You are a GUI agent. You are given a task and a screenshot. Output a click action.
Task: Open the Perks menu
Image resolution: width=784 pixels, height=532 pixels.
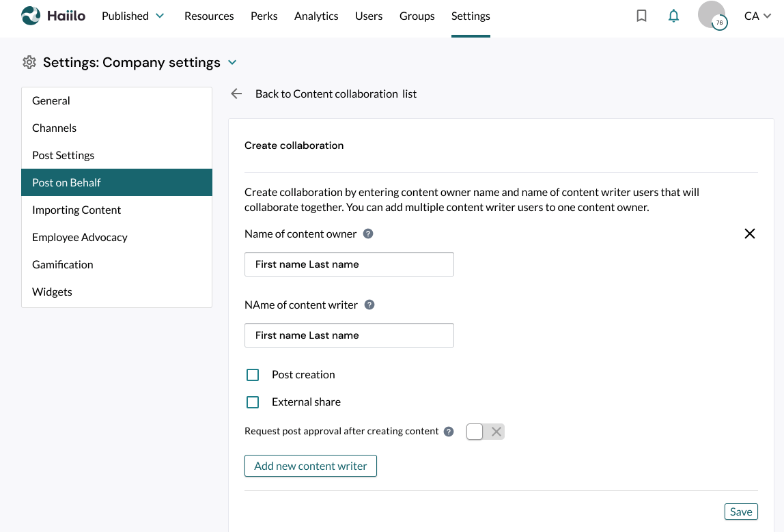point(264,16)
